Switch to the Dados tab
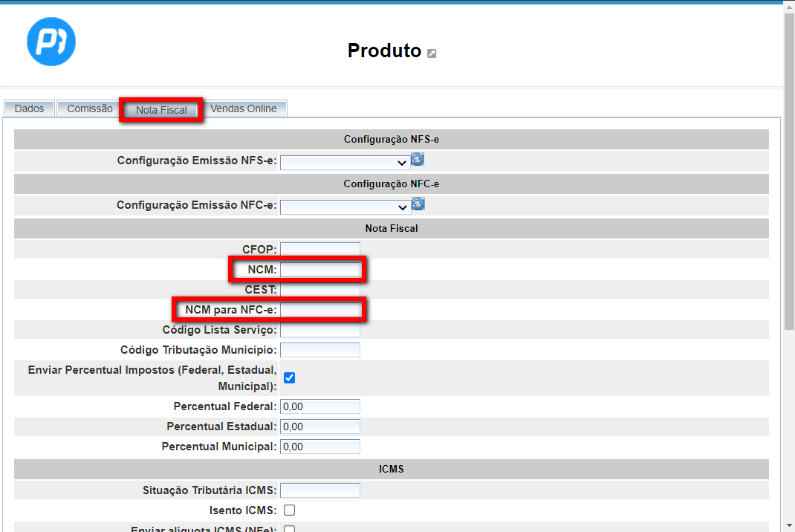Viewport: 795px width, 532px height. click(29, 108)
